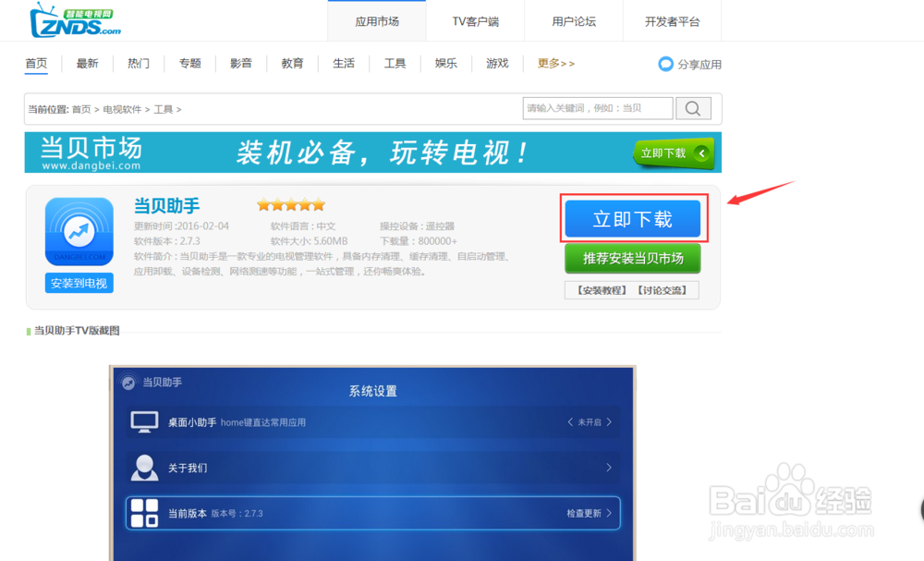This screenshot has height=561, width=924.
Task: Switch to TV客户端 tab
Action: click(475, 22)
